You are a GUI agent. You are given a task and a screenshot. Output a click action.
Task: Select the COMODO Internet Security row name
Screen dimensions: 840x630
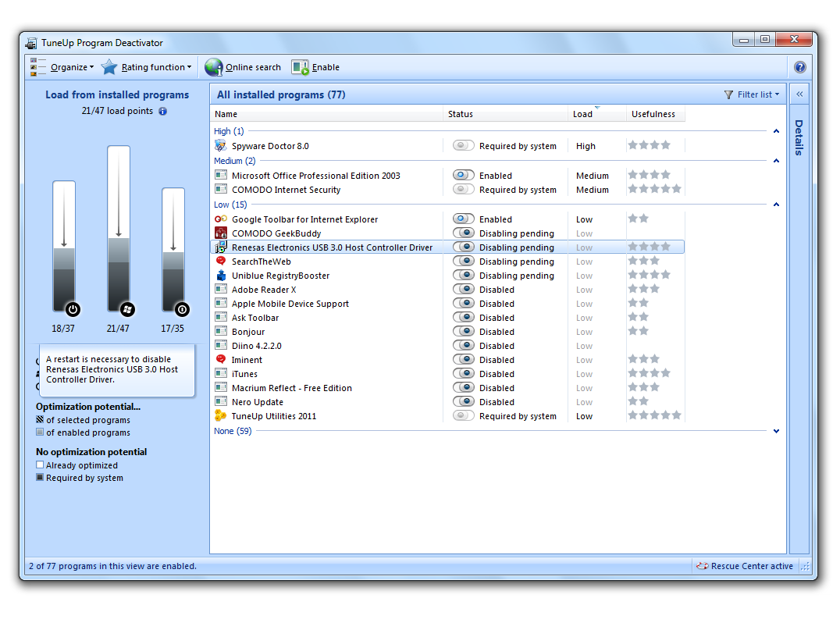point(286,190)
